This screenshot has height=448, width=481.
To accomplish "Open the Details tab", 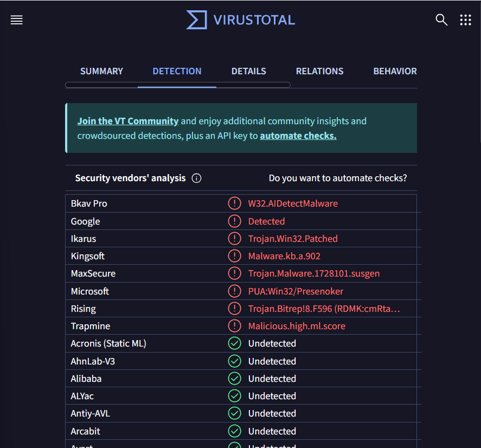I will pyautogui.click(x=249, y=71).
